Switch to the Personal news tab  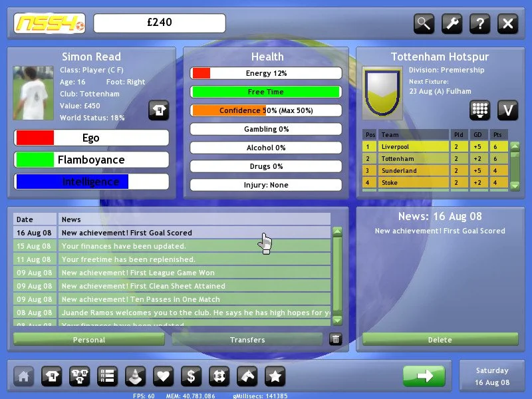pyautogui.click(x=89, y=340)
